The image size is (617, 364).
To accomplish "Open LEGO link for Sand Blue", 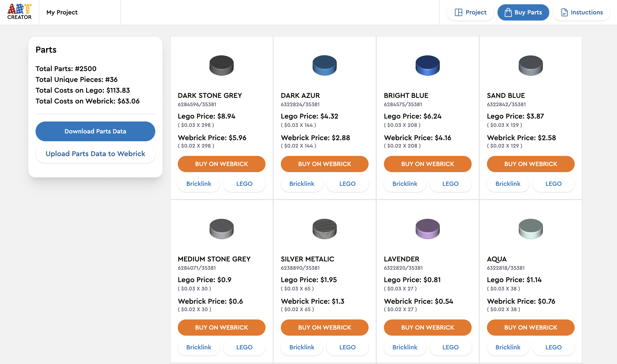I will pos(554,184).
